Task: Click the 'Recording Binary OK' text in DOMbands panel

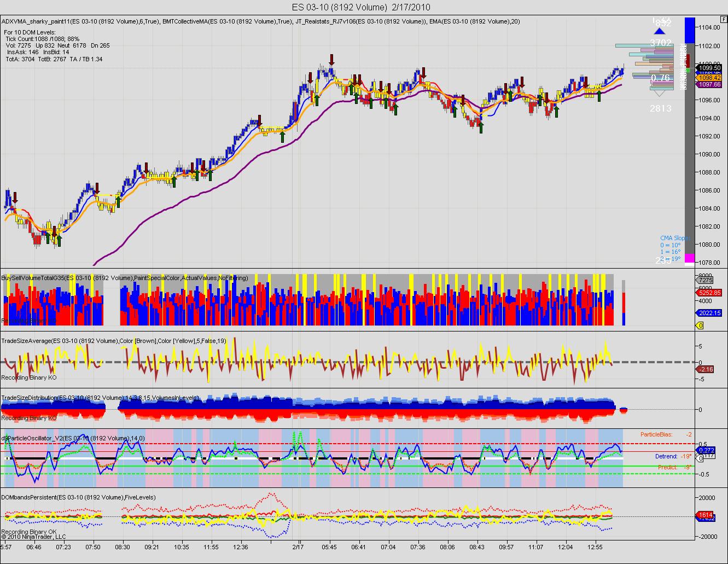Action: click(29, 532)
